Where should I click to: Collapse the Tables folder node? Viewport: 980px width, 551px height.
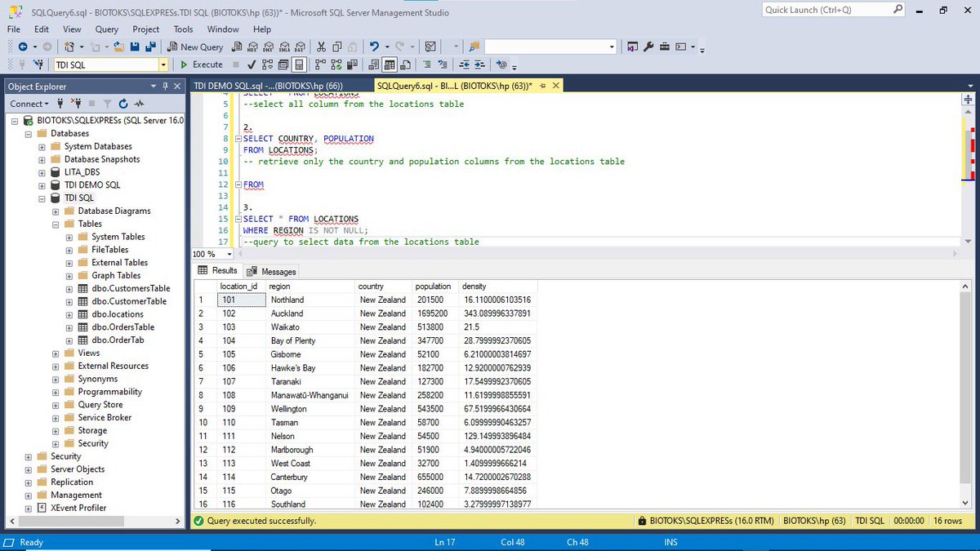(56, 224)
